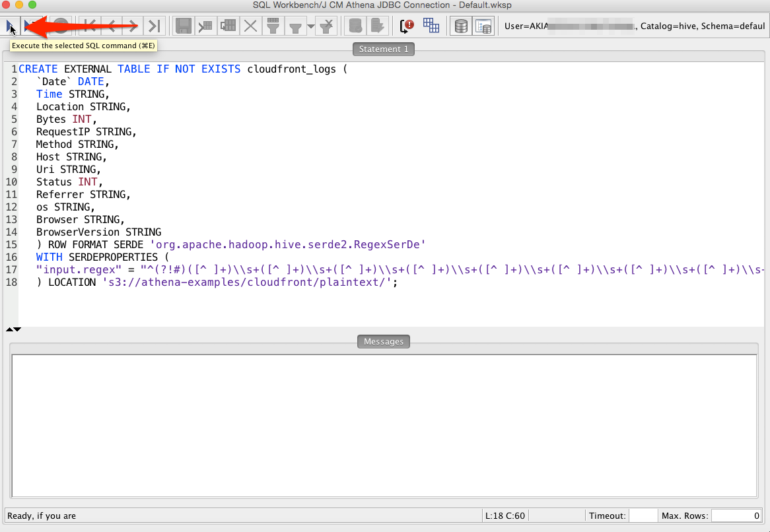Viewport: 770px width, 532px height.
Task: Click the Rollback database icon
Action: (x=377, y=26)
